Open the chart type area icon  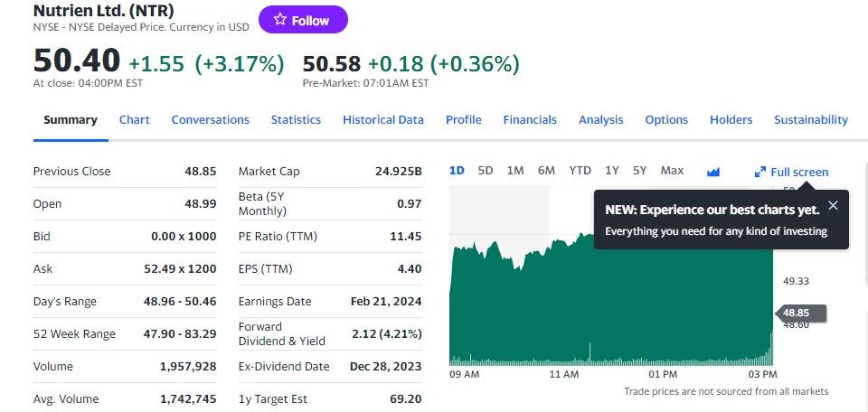(x=713, y=172)
